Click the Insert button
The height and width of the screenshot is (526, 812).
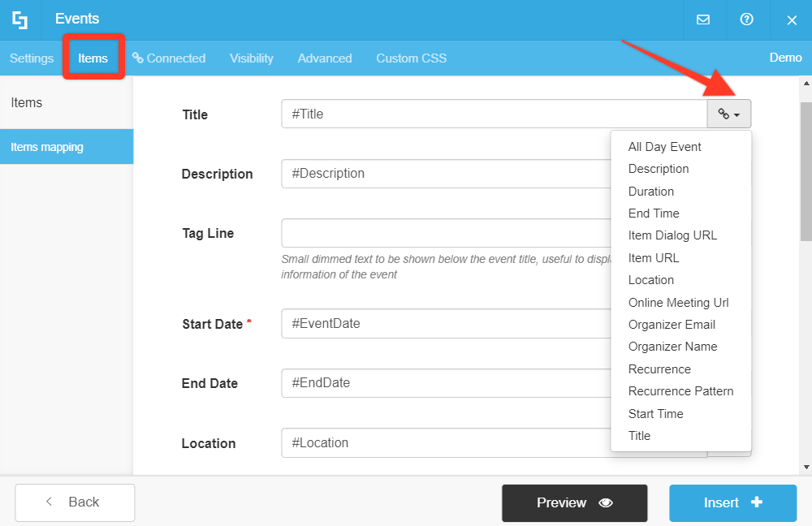[x=732, y=502]
